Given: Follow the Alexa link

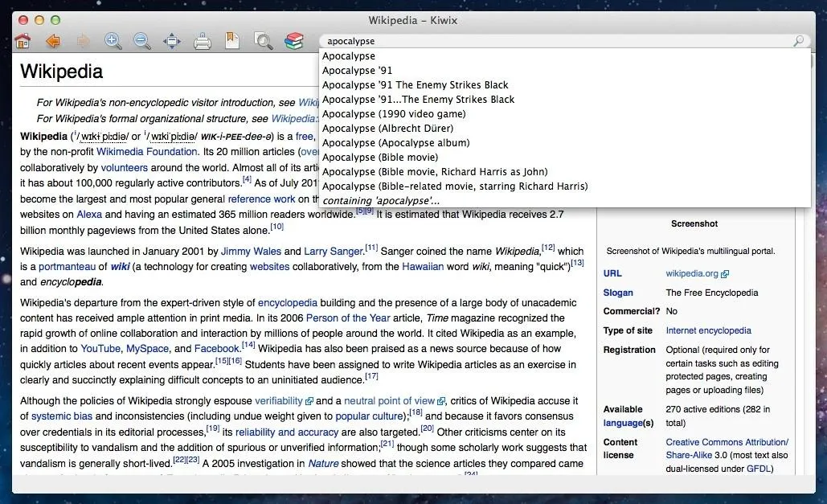Looking at the screenshot, I should point(89,215).
